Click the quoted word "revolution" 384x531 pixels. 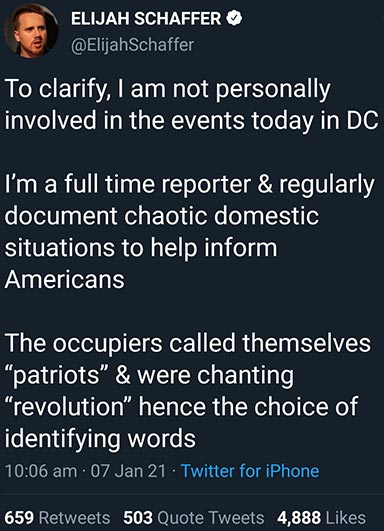click(x=69, y=406)
